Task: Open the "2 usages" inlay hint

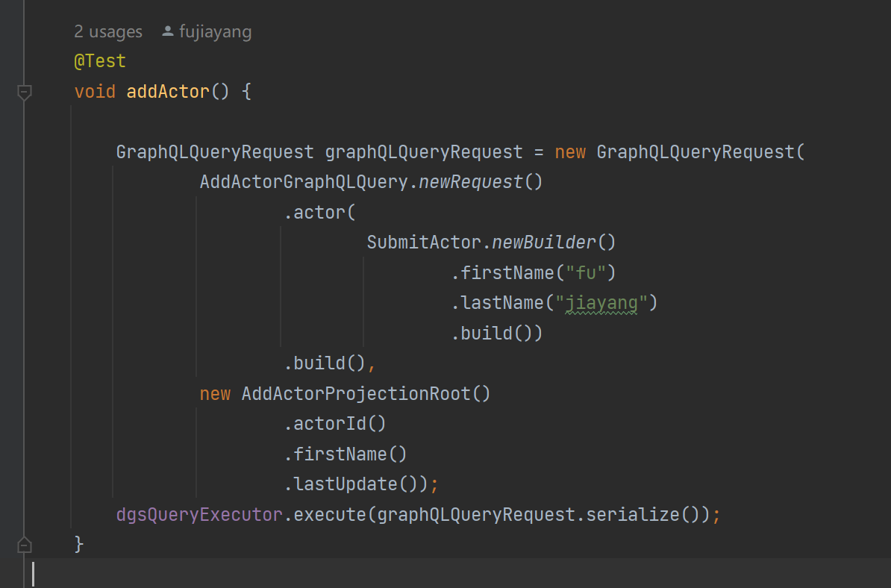Action: click(x=108, y=32)
